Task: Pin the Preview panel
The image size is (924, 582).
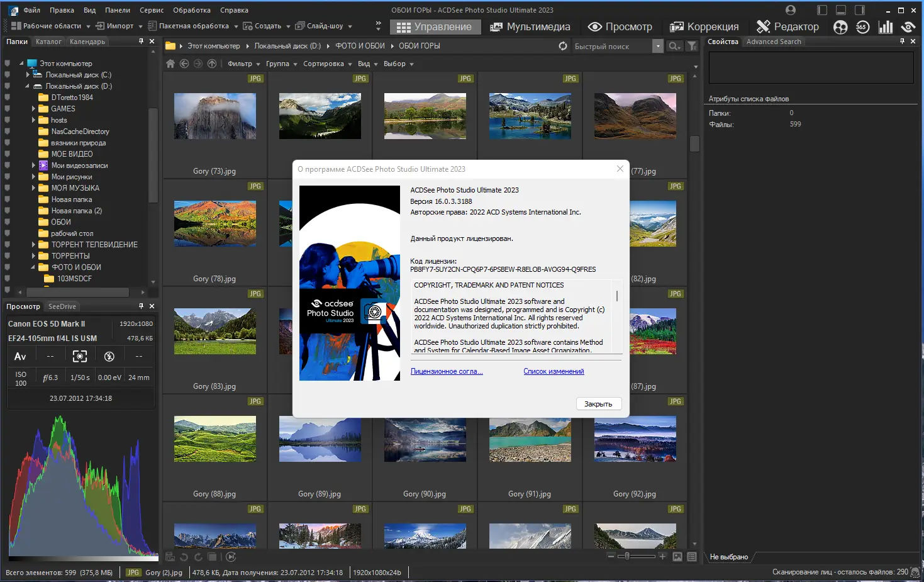Action: point(141,306)
